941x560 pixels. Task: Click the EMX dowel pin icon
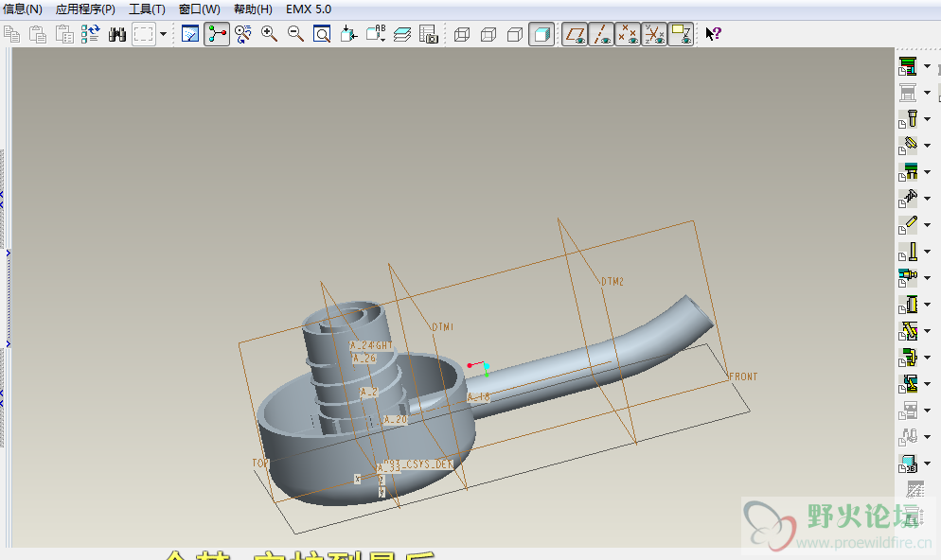pyautogui.click(x=908, y=145)
